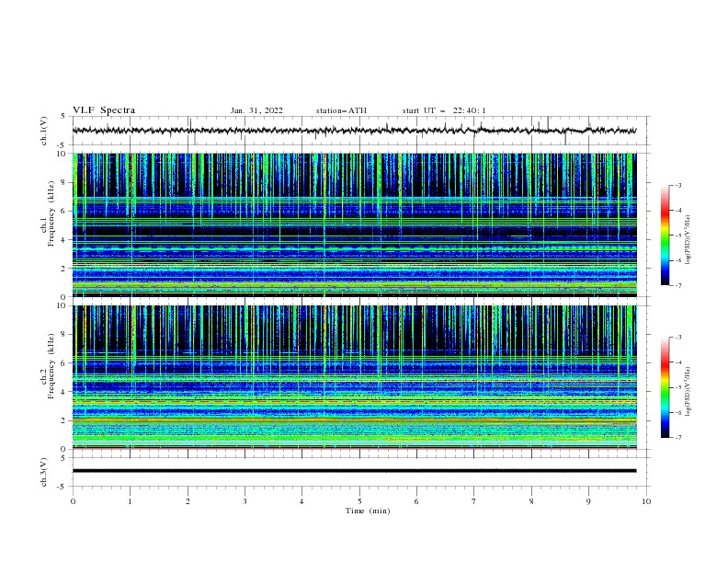Viewport: 728px width, 563px height.
Task: Click the ch.3 flat black voltage trace
Action: point(354,471)
